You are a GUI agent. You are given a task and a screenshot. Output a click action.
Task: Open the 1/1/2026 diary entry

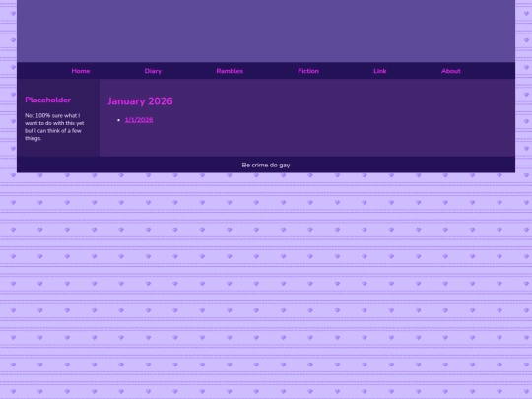[139, 120]
